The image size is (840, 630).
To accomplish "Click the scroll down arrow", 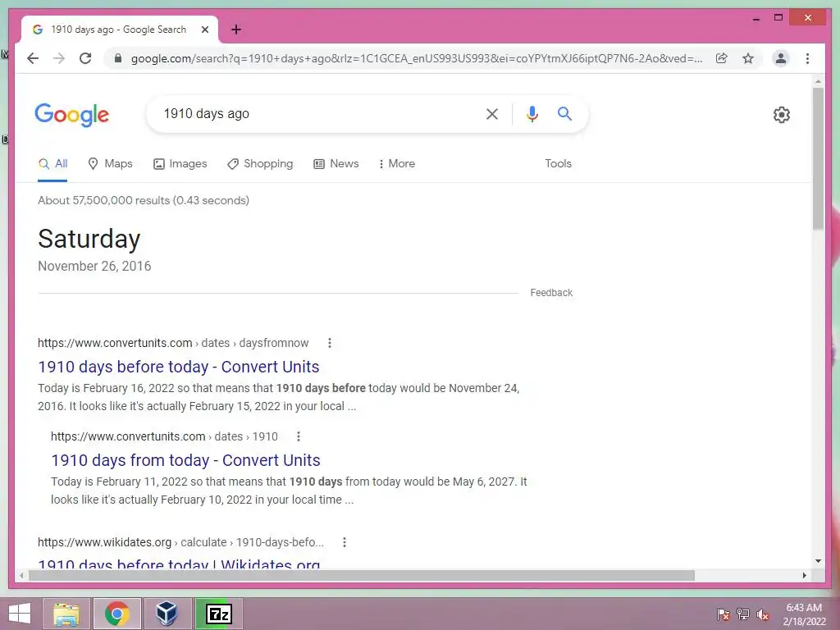I will coord(818,561).
